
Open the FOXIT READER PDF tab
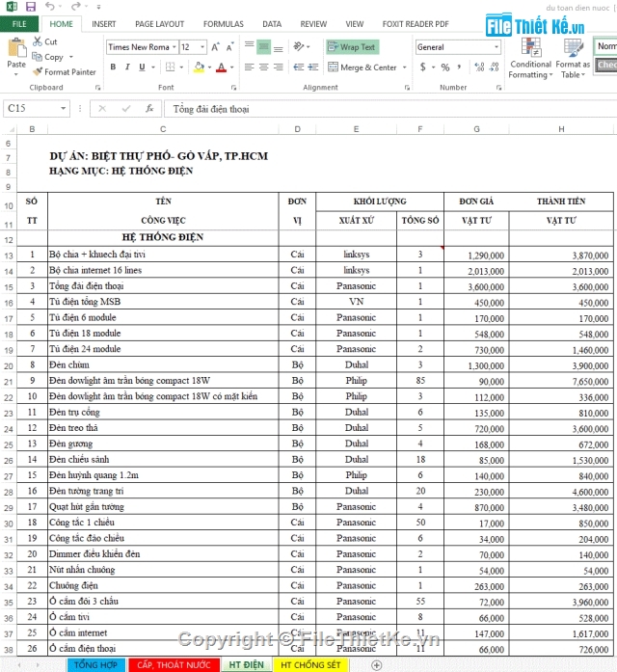point(416,24)
